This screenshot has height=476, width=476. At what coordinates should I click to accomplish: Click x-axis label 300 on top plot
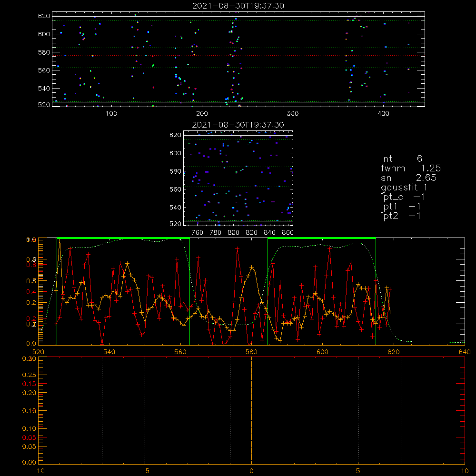pos(293,114)
